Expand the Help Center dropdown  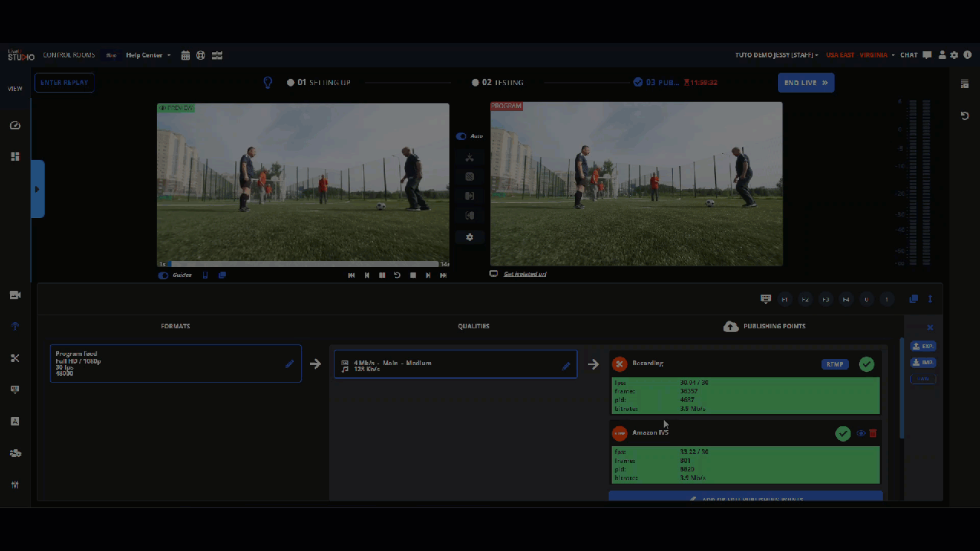click(x=149, y=55)
